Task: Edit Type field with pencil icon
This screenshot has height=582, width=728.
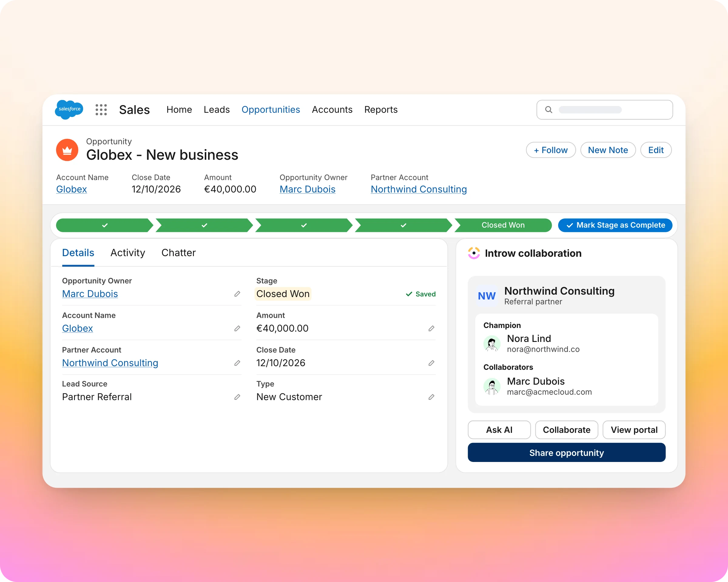Action: coord(432,397)
